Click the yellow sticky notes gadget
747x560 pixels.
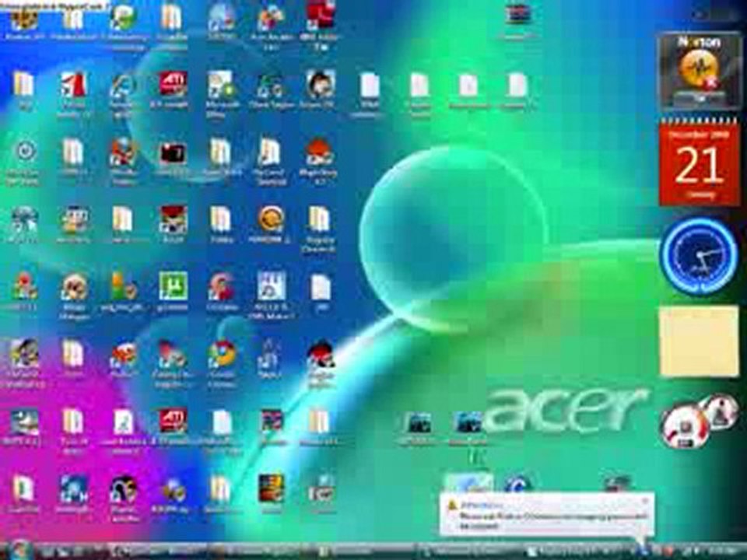pos(699,341)
